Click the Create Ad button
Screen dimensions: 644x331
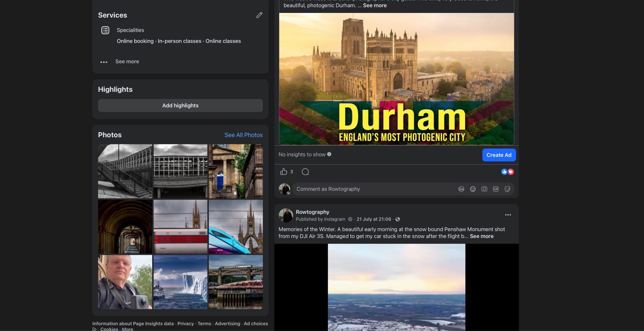click(x=499, y=155)
